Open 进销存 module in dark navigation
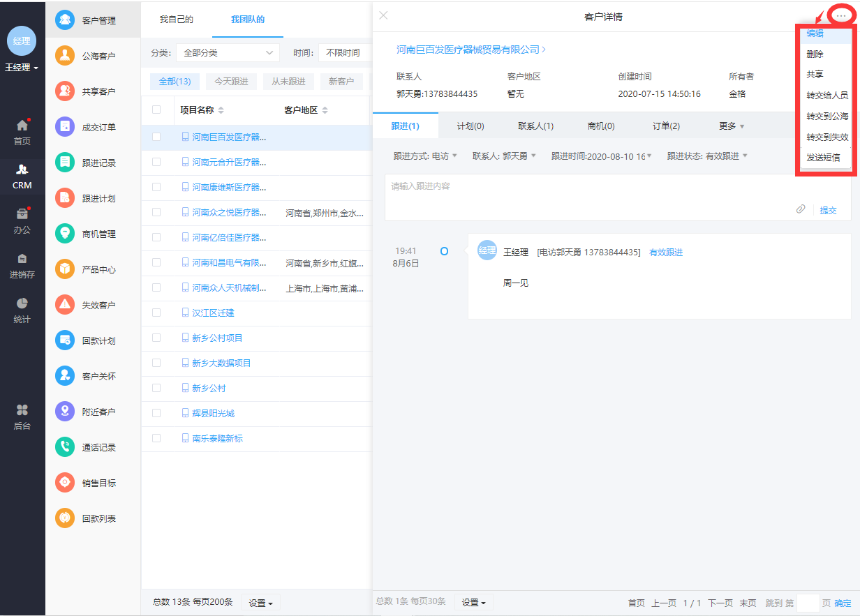The image size is (860, 616). (x=22, y=266)
